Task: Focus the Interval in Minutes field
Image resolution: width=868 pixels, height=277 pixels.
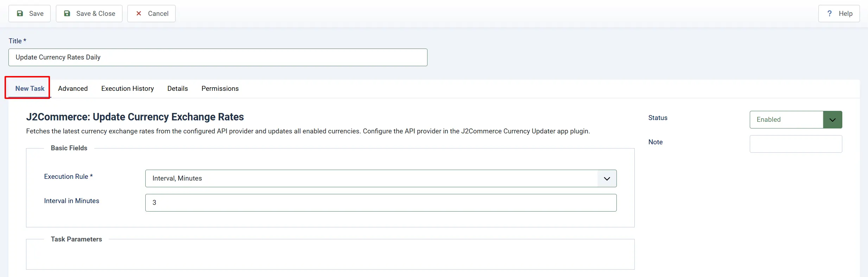Action: coord(381,203)
